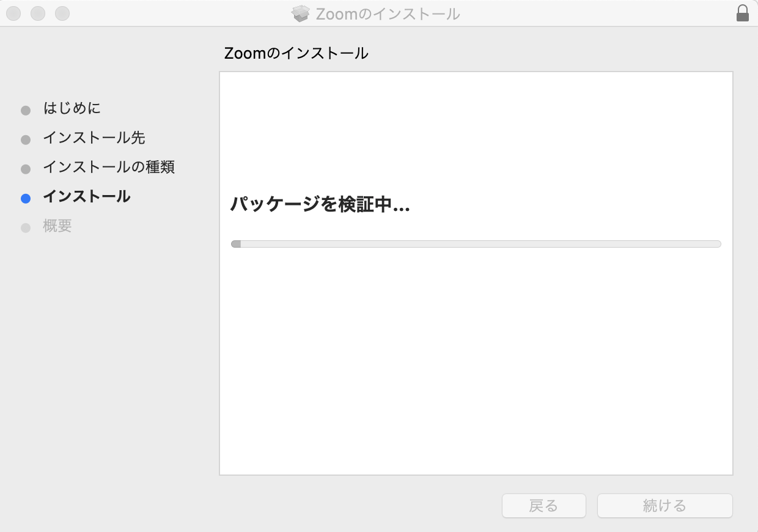
Task: Click the zoom (maximize) window button
Action: [62, 13]
